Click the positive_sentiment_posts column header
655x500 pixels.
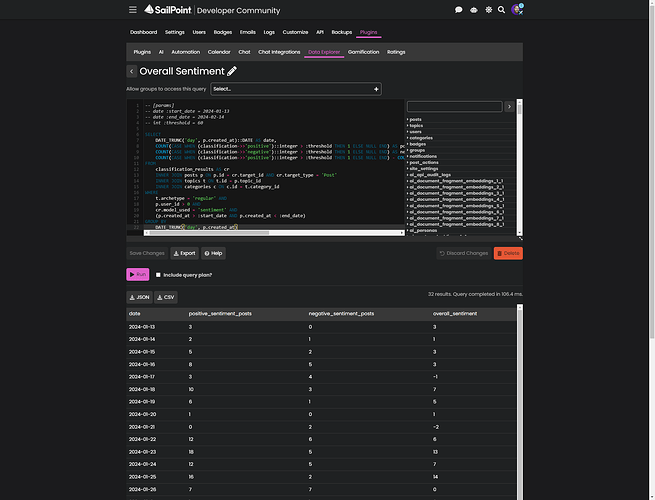point(220,314)
